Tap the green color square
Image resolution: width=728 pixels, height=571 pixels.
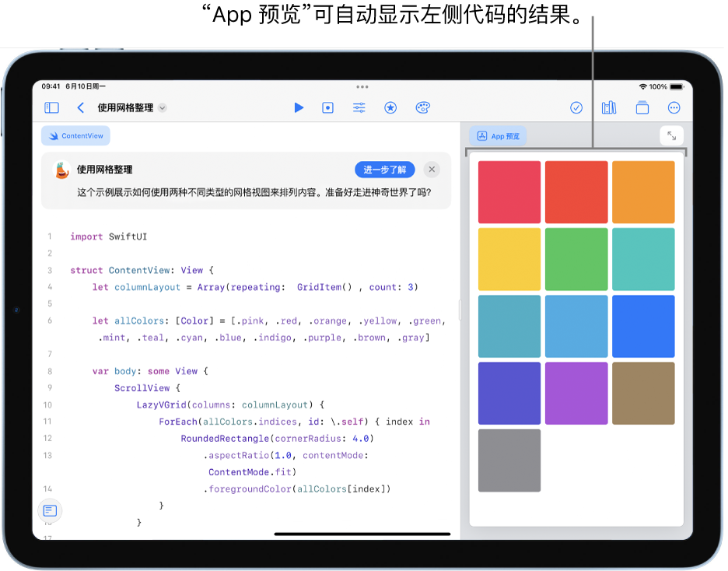point(576,259)
